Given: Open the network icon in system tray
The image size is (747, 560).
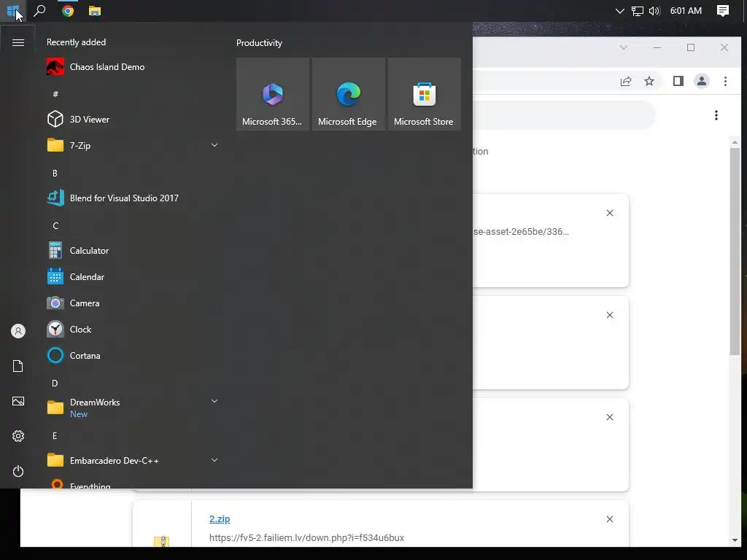Looking at the screenshot, I should pyautogui.click(x=638, y=10).
